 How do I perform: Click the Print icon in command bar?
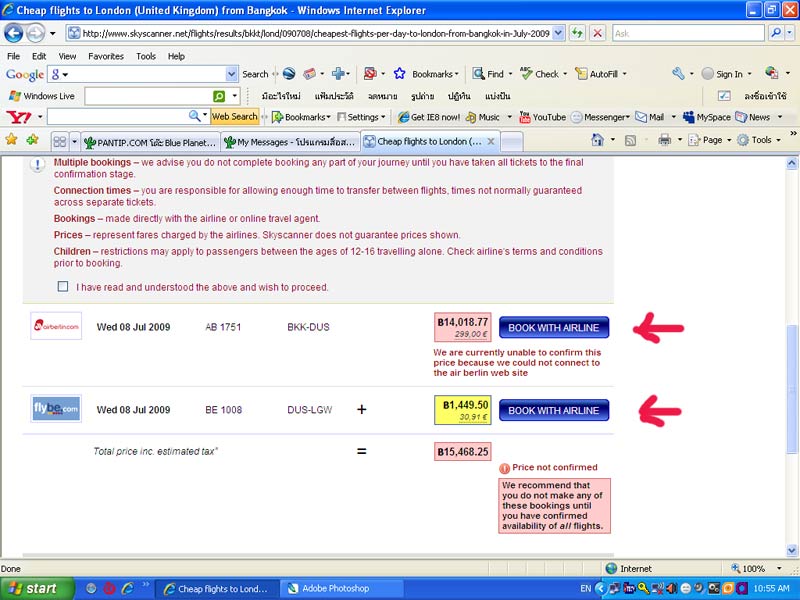pos(664,140)
